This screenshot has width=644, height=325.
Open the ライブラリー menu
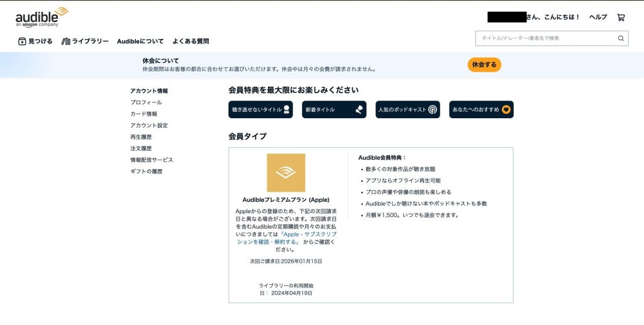[x=85, y=41]
